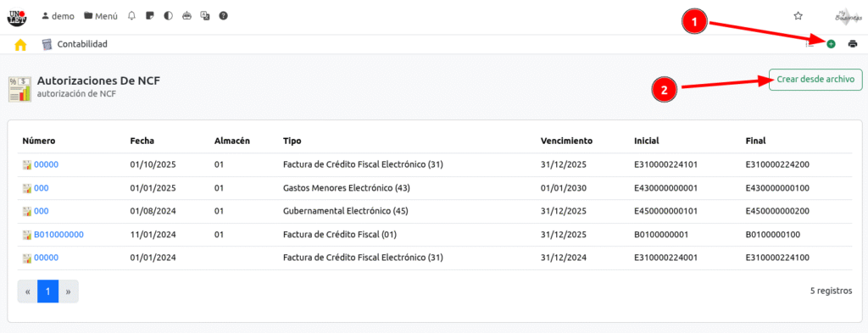Screen dimensions: 868x333
Task: Open the print icon in toolbar
Action: (x=853, y=44)
